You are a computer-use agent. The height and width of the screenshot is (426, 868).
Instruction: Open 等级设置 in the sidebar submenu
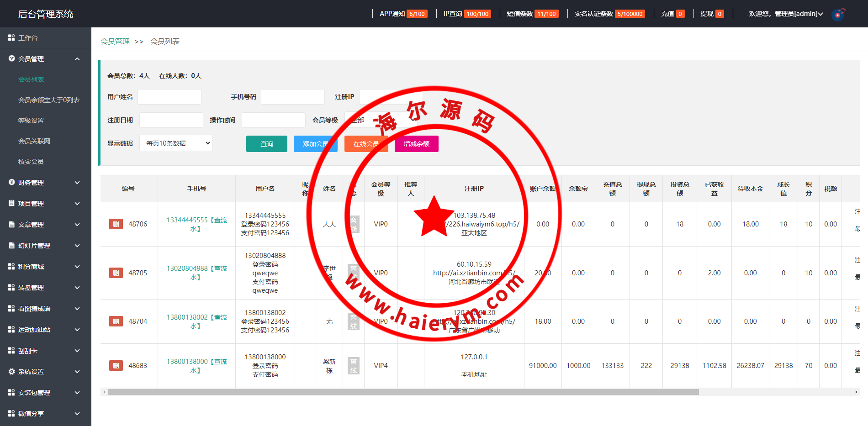point(31,121)
